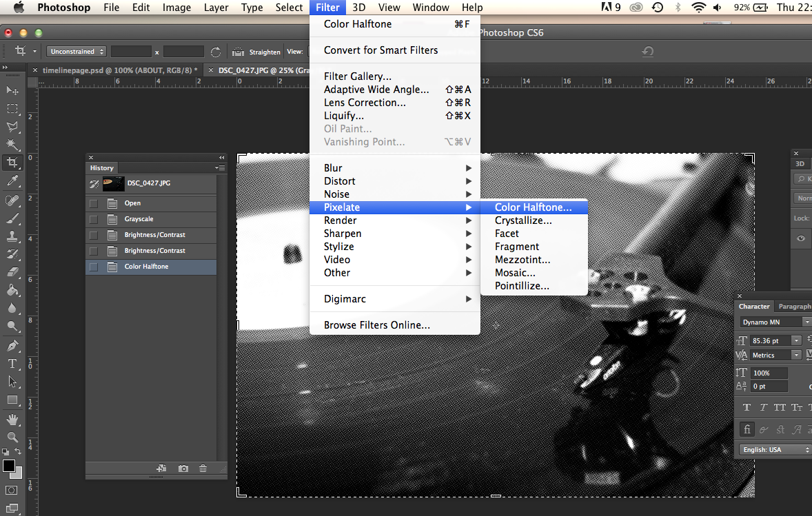The image size is (812, 516).
Task: Switch to timelinepage.psd document tab
Action: (120, 70)
